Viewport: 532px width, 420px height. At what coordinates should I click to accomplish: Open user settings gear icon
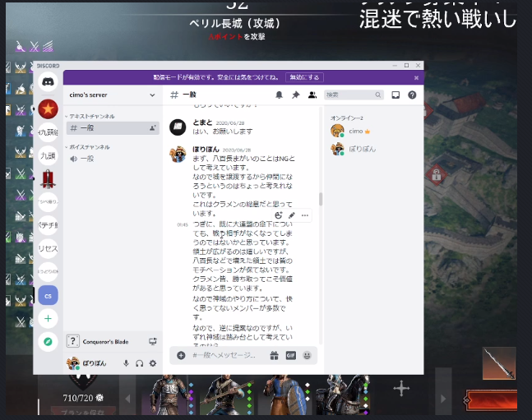(x=153, y=363)
